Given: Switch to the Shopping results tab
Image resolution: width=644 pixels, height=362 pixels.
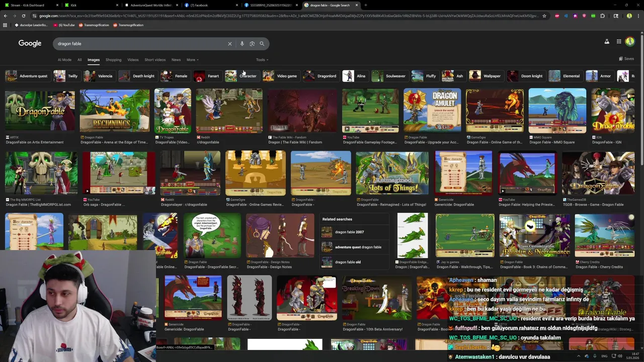Looking at the screenshot, I should [113, 60].
